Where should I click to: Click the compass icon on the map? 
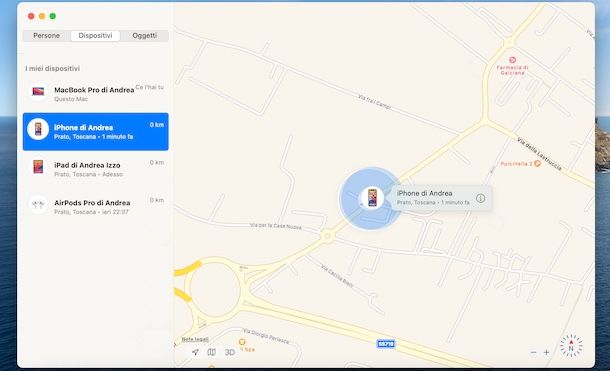[571, 346]
